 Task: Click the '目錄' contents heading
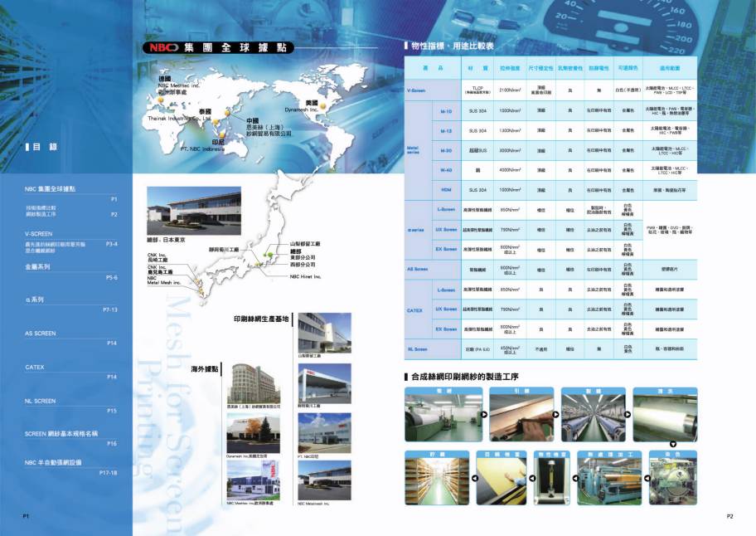click(45, 147)
